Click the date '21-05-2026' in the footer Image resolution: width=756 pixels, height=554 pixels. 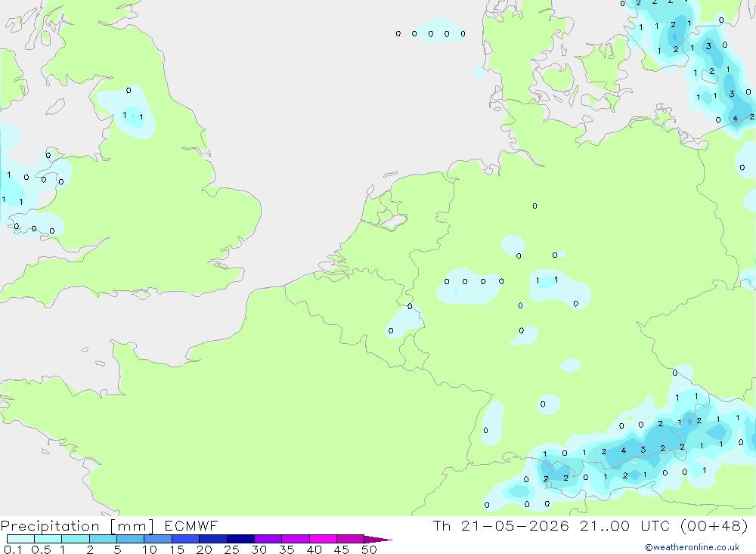[514, 526]
